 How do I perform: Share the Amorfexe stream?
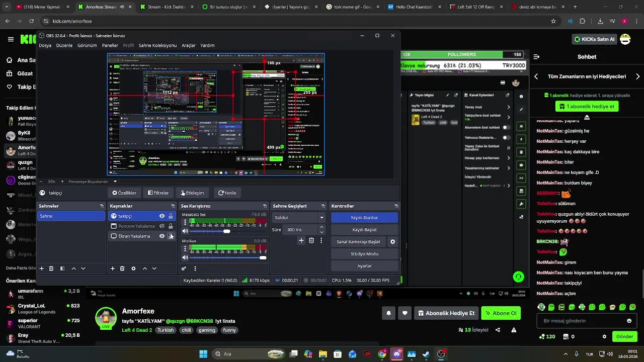[x=498, y=330]
